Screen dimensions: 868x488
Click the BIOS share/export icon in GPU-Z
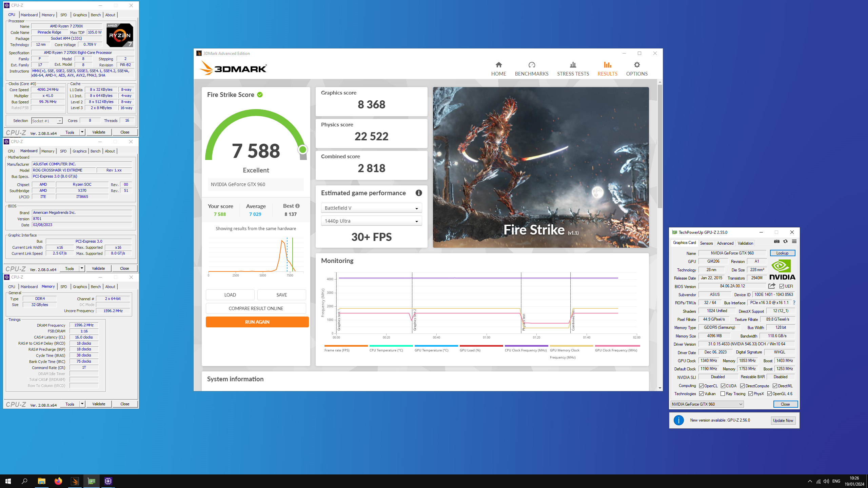tap(772, 286)
